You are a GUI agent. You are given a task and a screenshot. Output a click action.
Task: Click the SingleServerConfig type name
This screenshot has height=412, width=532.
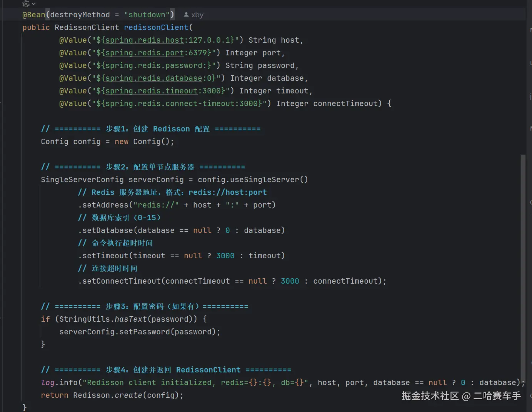pos(82,179)
